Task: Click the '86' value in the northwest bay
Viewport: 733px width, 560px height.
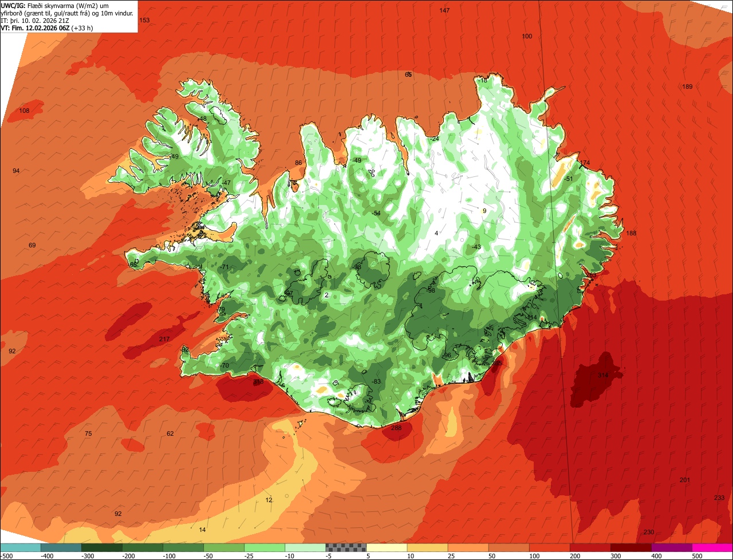Action: [298, 163]
